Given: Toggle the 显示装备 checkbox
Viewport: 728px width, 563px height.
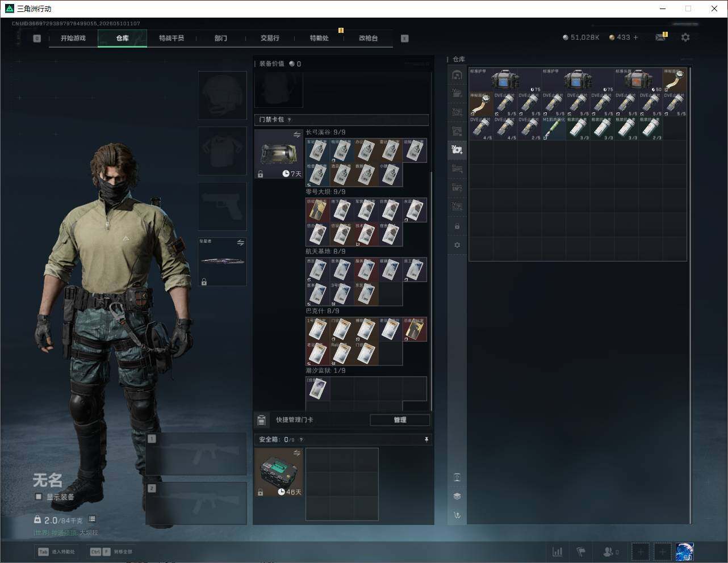Looking at the screenshot, I should (x=39, y=497).
